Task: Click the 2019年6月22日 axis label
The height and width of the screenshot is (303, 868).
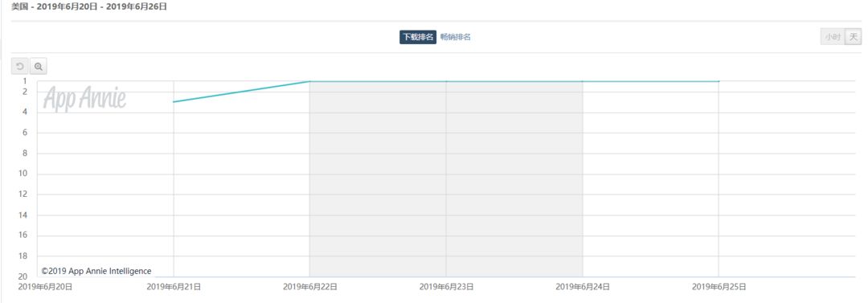Action: point(310,287)
